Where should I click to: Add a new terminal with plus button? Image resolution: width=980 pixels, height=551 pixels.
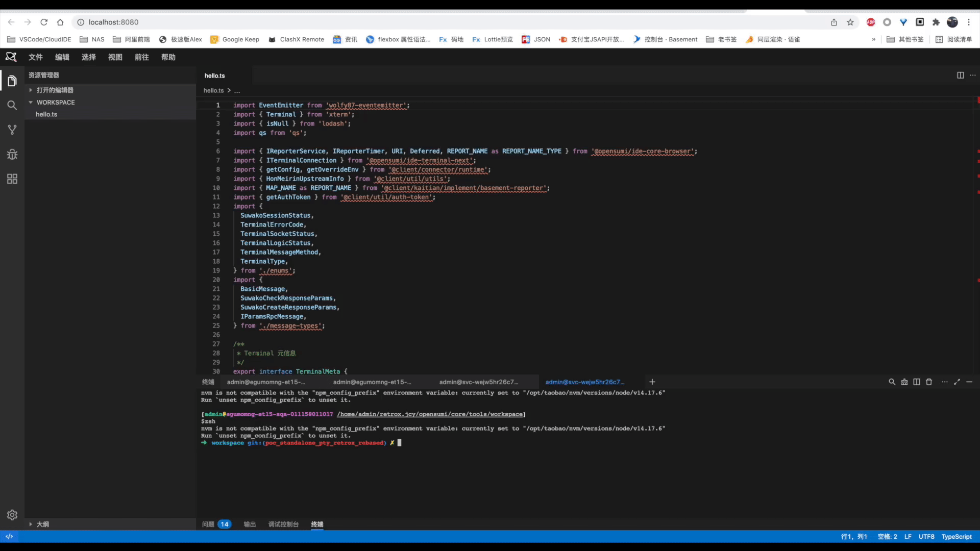[x=652, y=382]
